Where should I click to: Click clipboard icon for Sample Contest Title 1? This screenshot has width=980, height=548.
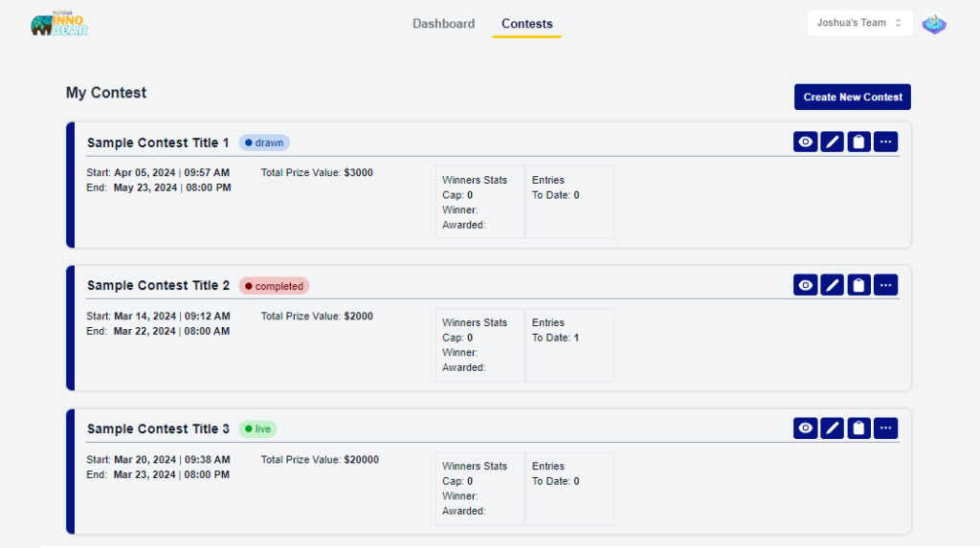click(x=858, y=142)
